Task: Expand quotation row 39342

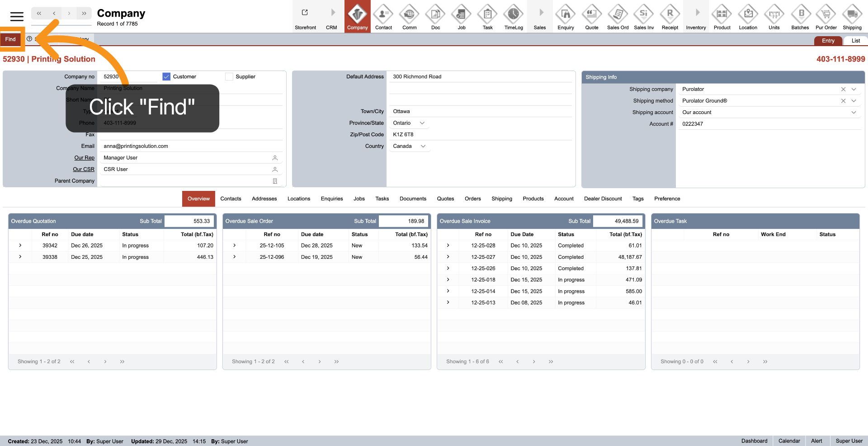Action: (20, 246)
